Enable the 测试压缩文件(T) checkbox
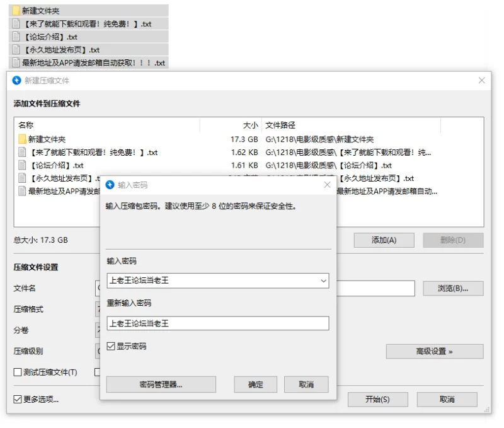The height and width of the screenshot is (428, 504). point(18,372)
